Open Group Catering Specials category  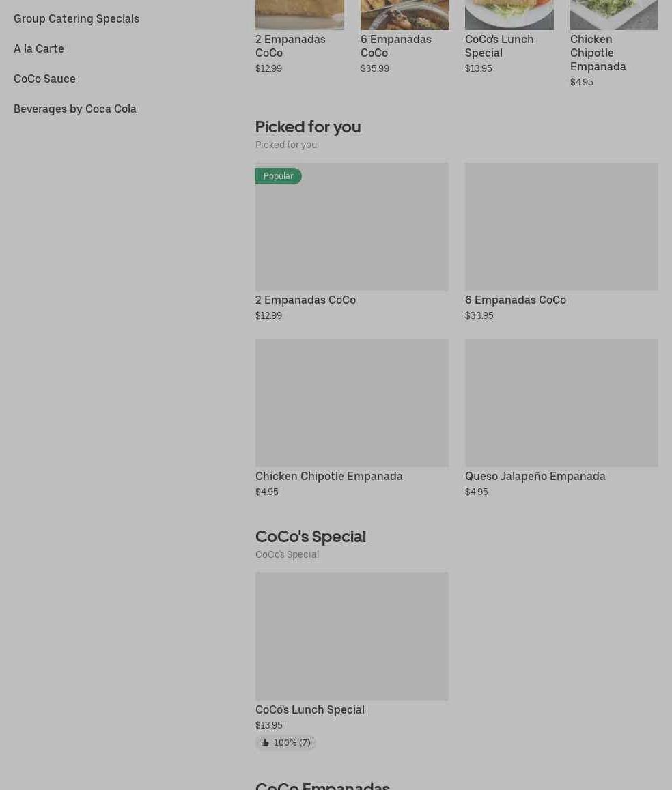point(76,18)
